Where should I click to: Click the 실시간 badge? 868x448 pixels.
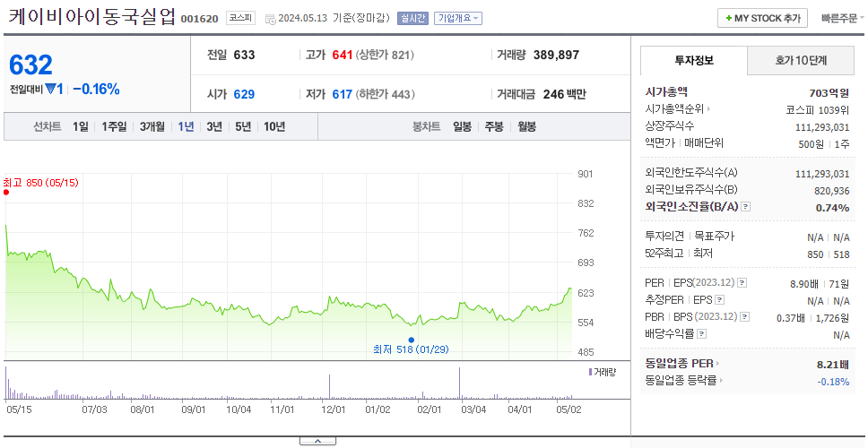412,18
